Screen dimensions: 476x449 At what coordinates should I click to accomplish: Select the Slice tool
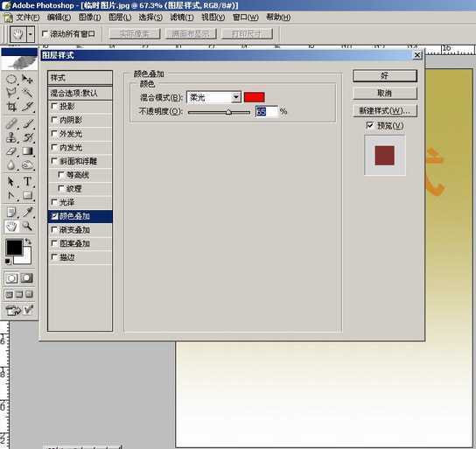pyautogui.click(x=27, y=107)
